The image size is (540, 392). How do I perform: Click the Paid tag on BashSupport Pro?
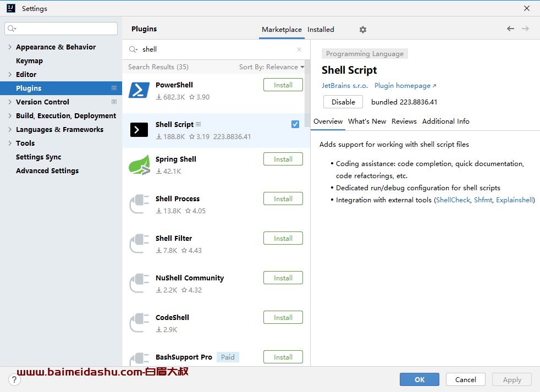(x=228, y=357)
